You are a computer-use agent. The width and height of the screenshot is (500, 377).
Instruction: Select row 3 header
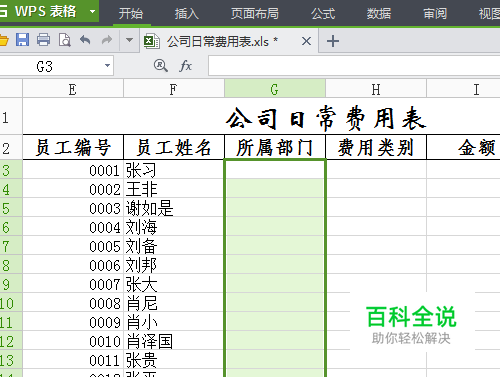11,170
